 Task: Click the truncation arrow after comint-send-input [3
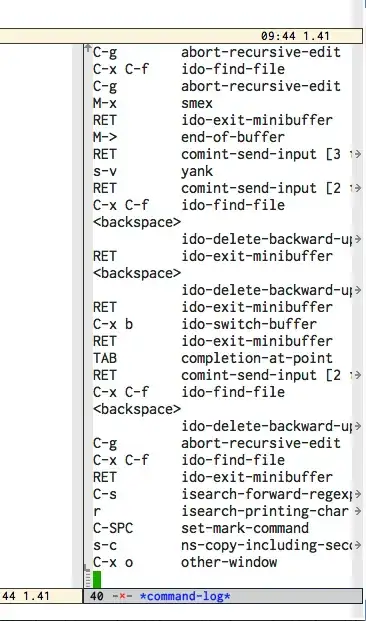pyautogui.click(x=356, y=154)
